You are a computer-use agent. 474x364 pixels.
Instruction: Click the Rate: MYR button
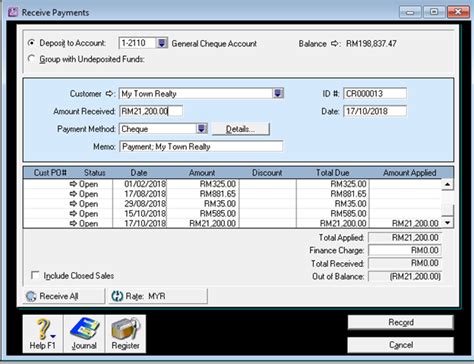tap(158, 296)
